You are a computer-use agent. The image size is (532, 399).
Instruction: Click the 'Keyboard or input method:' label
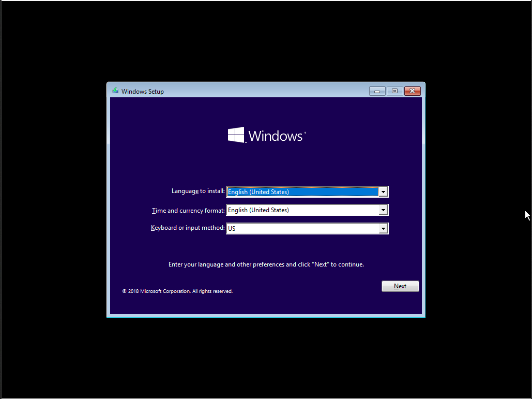click(188, 228)
